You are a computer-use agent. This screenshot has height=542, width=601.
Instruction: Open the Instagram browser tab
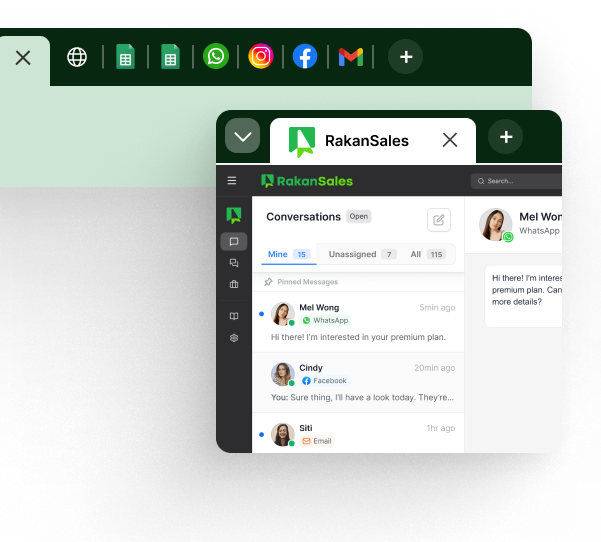click(261, 57)
